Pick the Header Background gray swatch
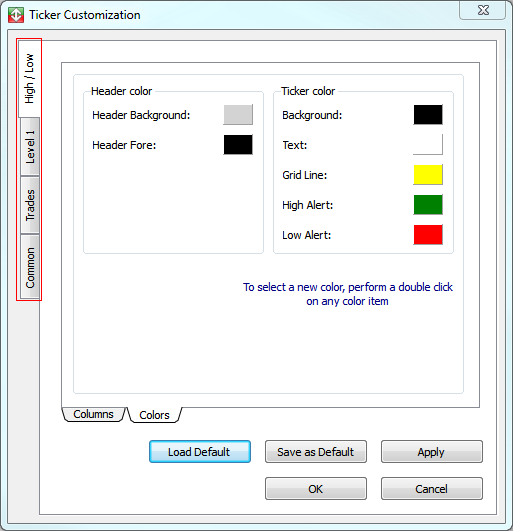Image resolution: width=513 pixels, height=531 pixels. tap(238, 115)
